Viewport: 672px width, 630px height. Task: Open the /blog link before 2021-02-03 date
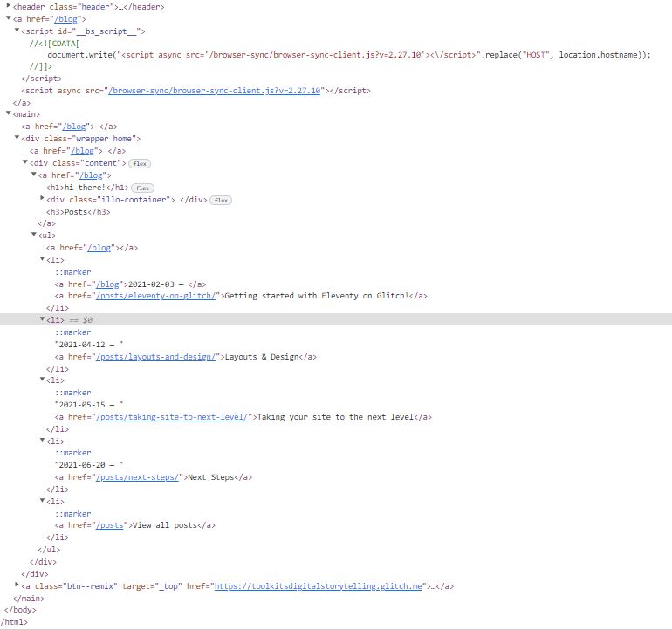(x=107, y=284)
